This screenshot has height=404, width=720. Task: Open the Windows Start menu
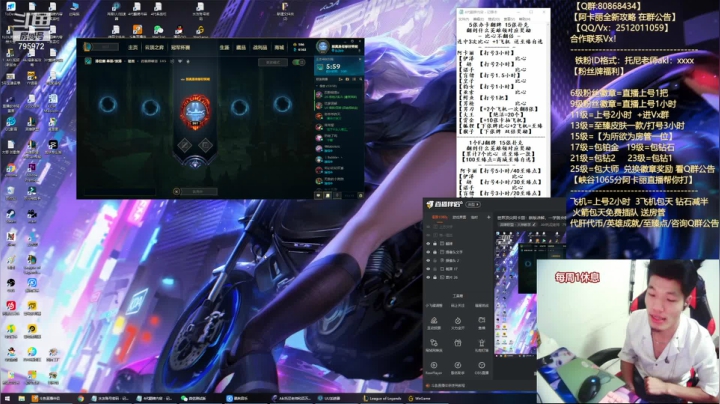[x=7, y=398]
